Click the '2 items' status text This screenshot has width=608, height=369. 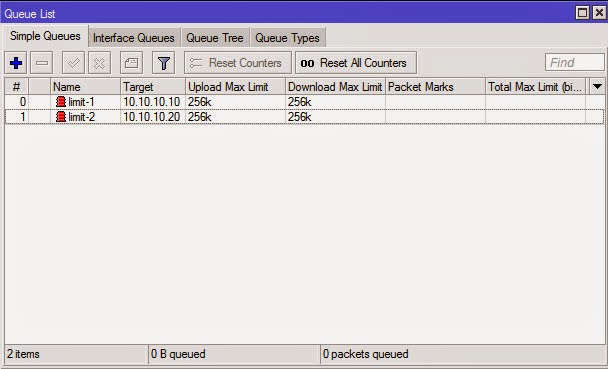tap(23, 354)
